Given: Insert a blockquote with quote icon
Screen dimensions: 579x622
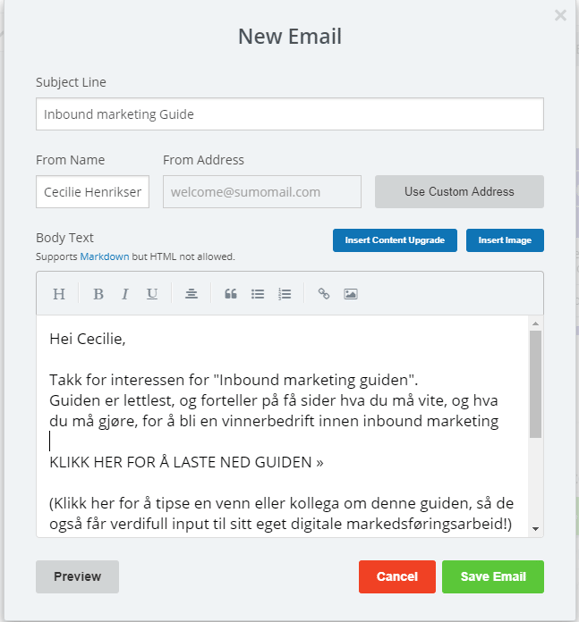Looking at the screenshot, I should [231, 294].
